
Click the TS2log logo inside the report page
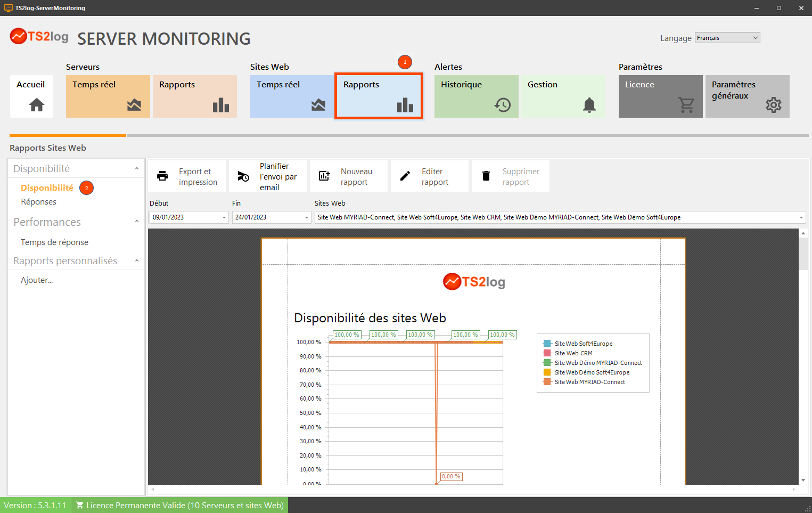[x=474, y=281]
